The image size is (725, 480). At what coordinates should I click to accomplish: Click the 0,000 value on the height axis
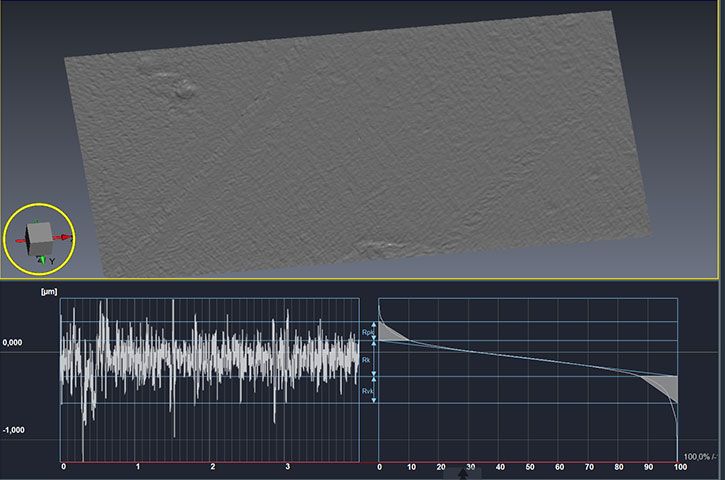[x=12, y=343]
